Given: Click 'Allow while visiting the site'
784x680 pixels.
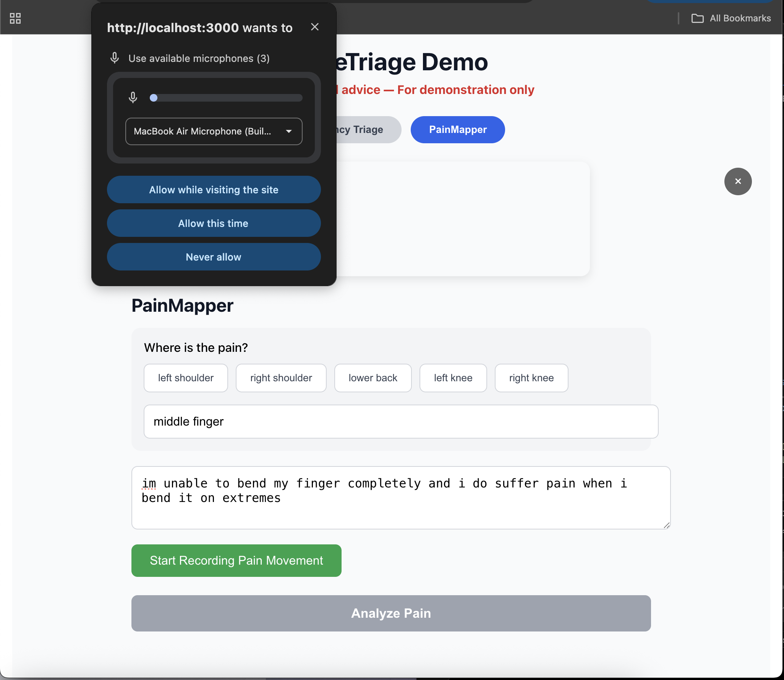Looking at the screenshot, I should coord(214,190).
